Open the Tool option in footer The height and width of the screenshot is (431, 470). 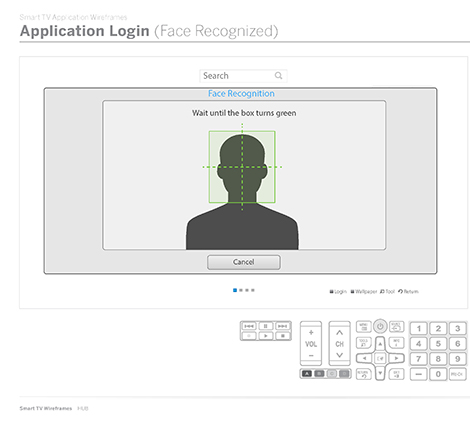pos(387,292)
